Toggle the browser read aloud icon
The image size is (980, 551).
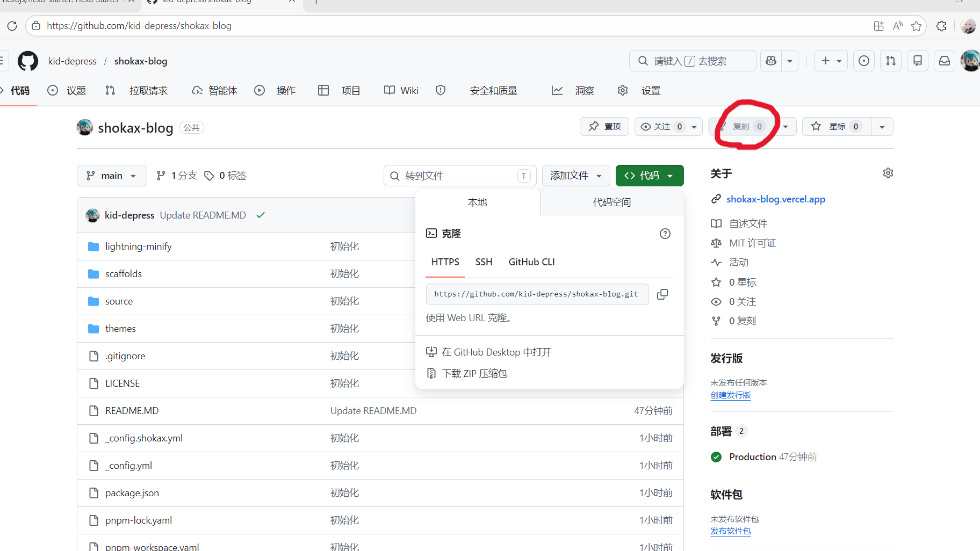pos(898,26)
